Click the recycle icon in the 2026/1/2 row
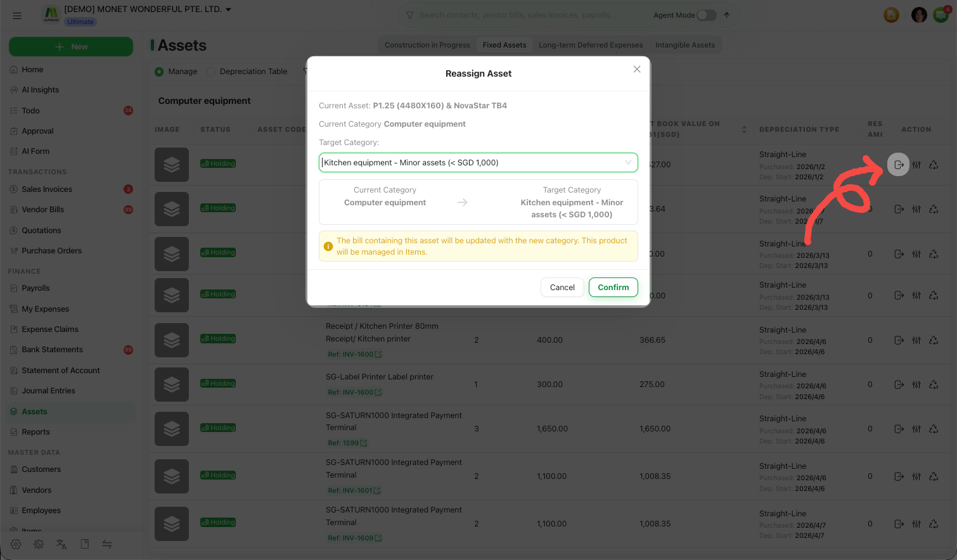 point(934,165)
